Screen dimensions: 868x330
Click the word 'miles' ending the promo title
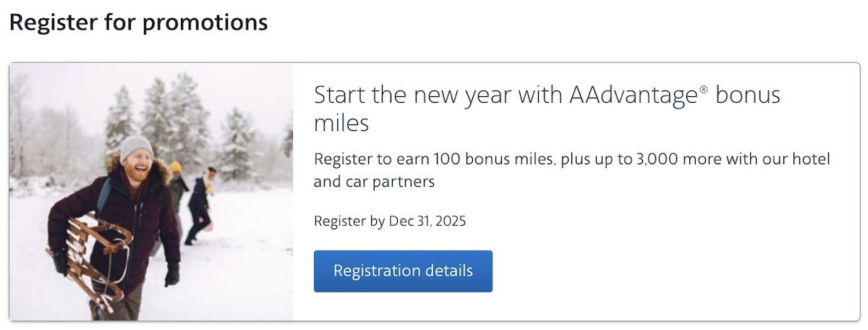tap(341, 123)
